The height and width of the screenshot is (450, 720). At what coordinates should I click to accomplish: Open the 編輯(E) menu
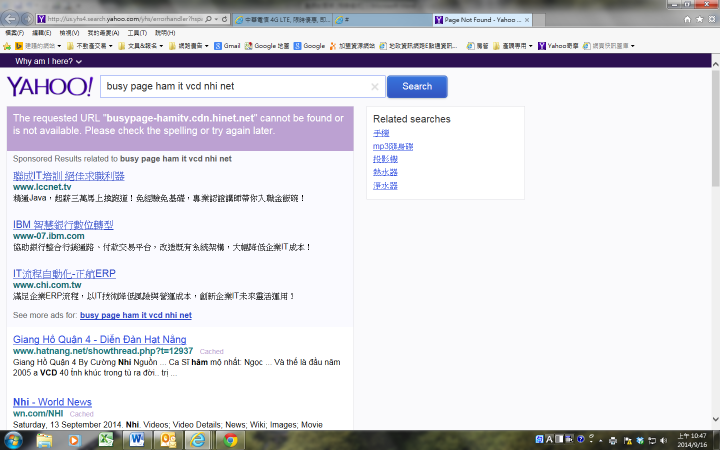coord(41,33)
